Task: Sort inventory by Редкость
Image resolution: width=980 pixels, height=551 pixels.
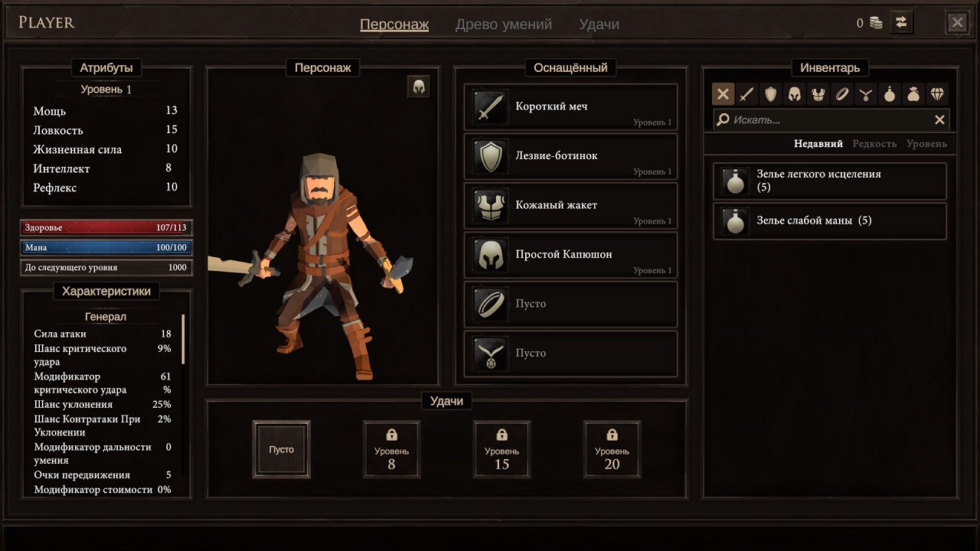Action: (x=874, y=144)
